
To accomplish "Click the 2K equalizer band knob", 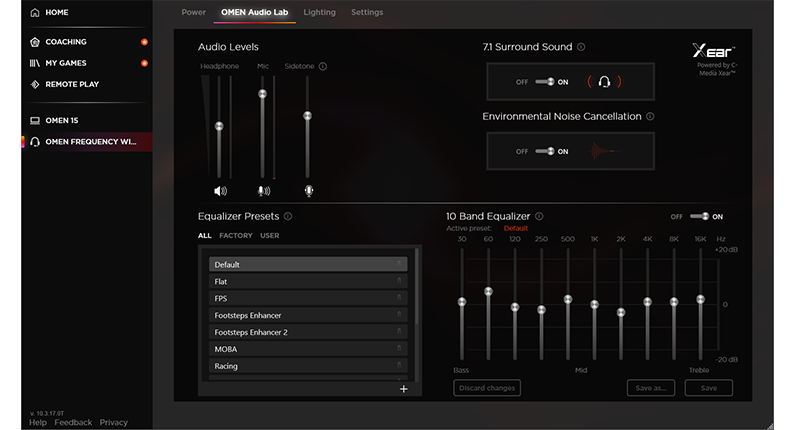I will click(x=621, y=313).
